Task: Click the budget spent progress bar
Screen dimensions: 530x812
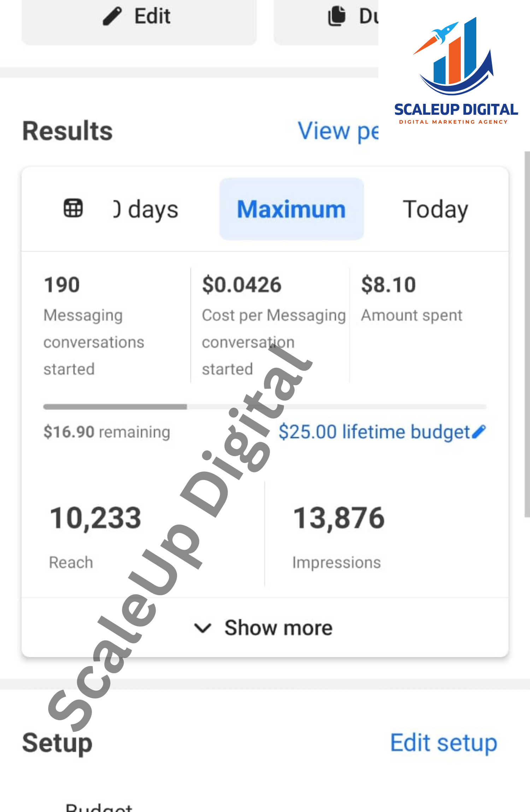Action: tap(264, 407)
